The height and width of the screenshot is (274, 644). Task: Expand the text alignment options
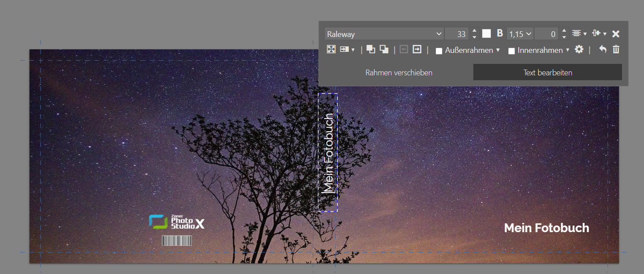[579, 33]
